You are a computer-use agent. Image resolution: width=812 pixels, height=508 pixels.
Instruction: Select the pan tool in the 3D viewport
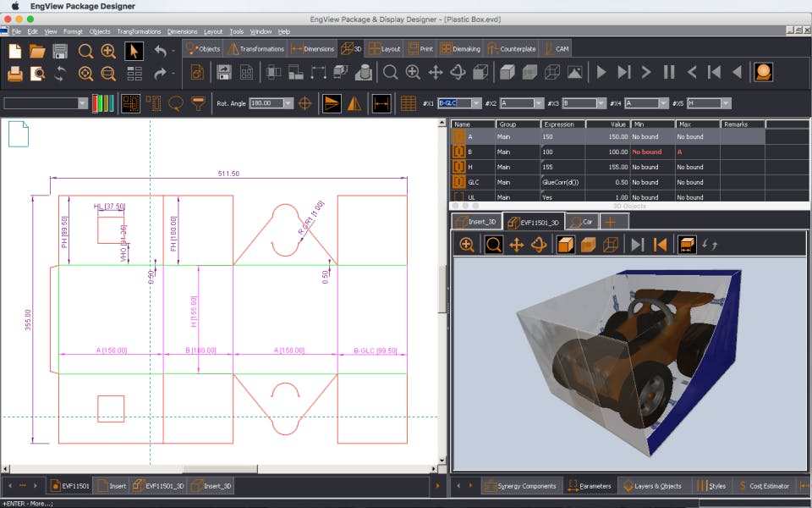(515, 245)
